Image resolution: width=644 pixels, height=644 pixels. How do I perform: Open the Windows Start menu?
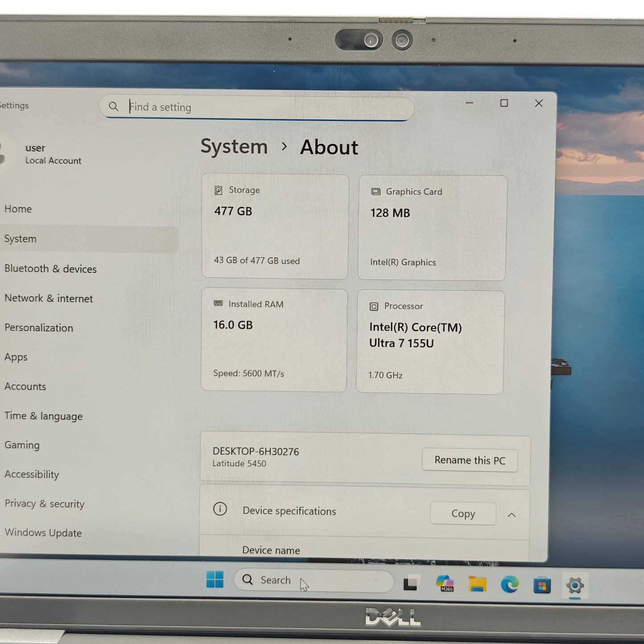(x=215, y=579)
